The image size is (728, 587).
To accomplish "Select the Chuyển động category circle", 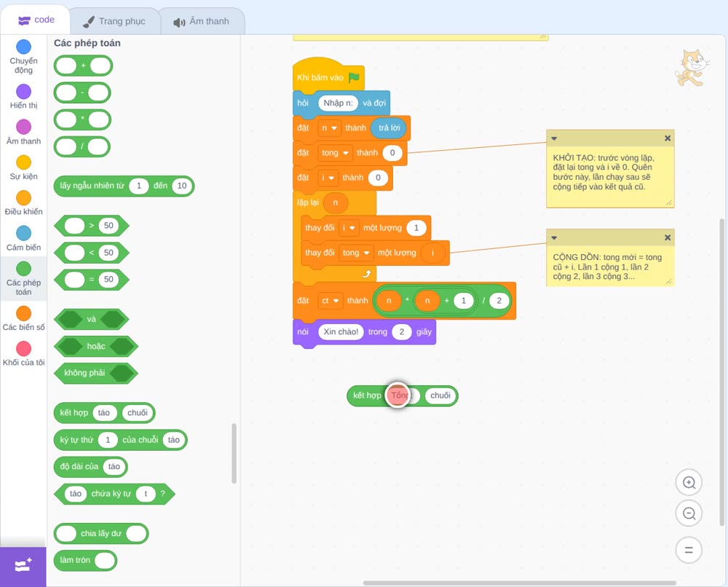I will [x=24, y=47].
